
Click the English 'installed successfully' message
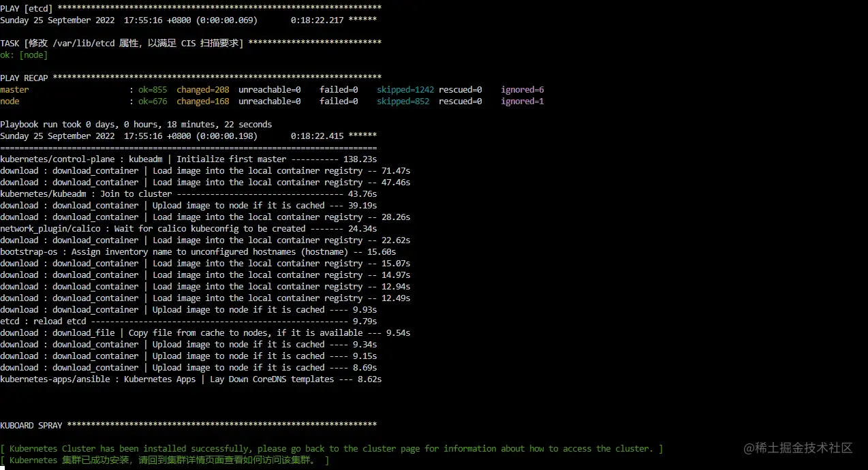332,448
